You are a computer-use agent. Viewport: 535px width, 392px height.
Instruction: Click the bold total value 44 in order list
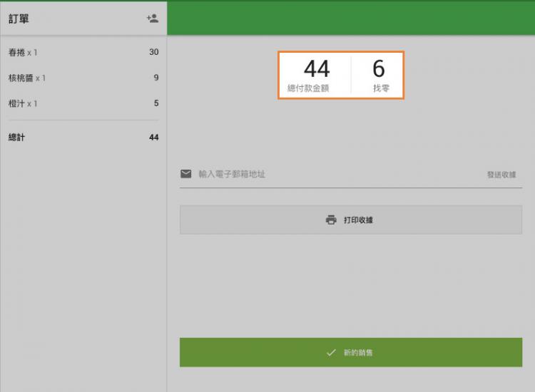click(154, 138)
